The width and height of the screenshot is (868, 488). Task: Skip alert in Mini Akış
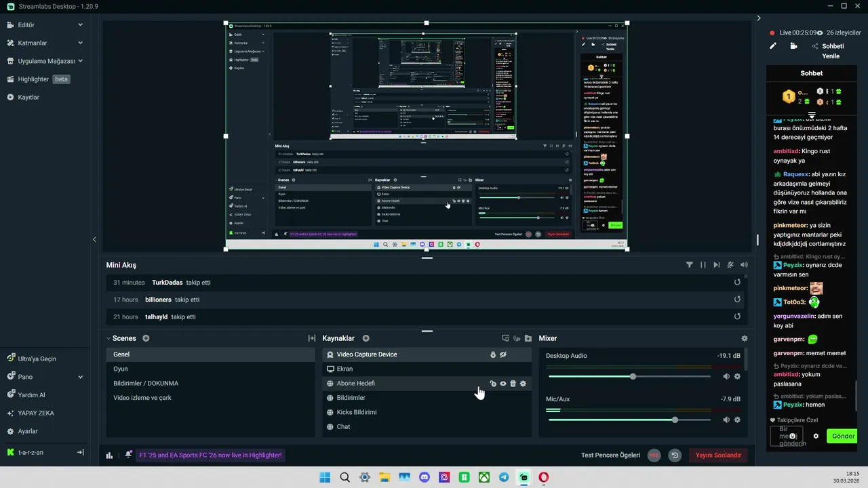[717, 265]
